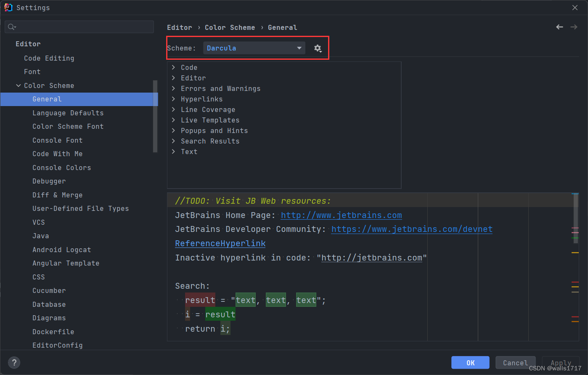Screen dimensions: 588x375
Task: Click the ReferenceHyperlink preview text
Action: (x=220, y=243)
